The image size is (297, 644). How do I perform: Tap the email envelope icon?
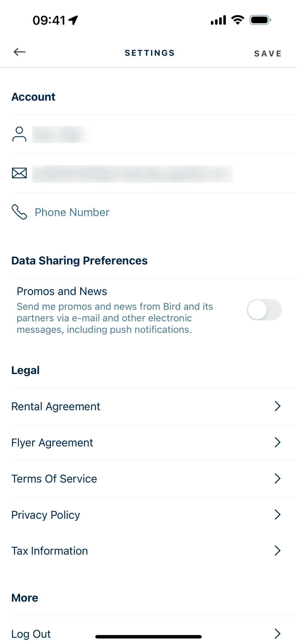(x=19, y=173)
